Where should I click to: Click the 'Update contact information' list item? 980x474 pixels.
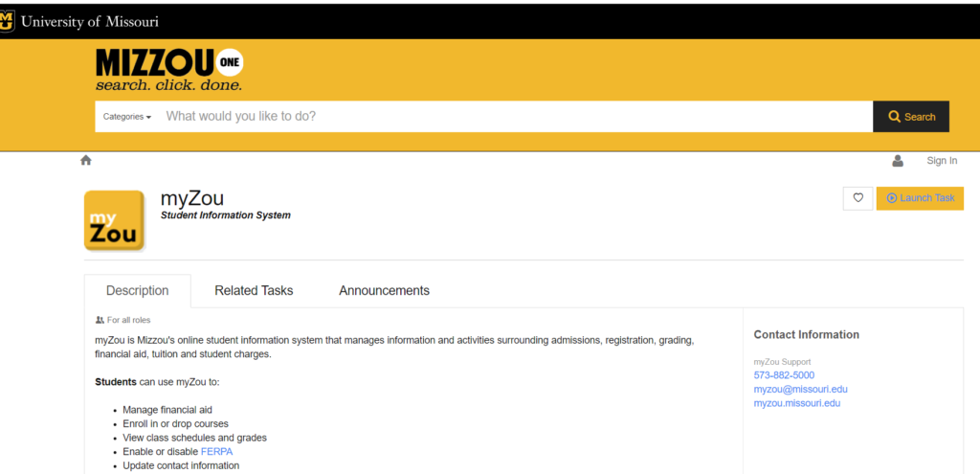click(x=181, y=465)
